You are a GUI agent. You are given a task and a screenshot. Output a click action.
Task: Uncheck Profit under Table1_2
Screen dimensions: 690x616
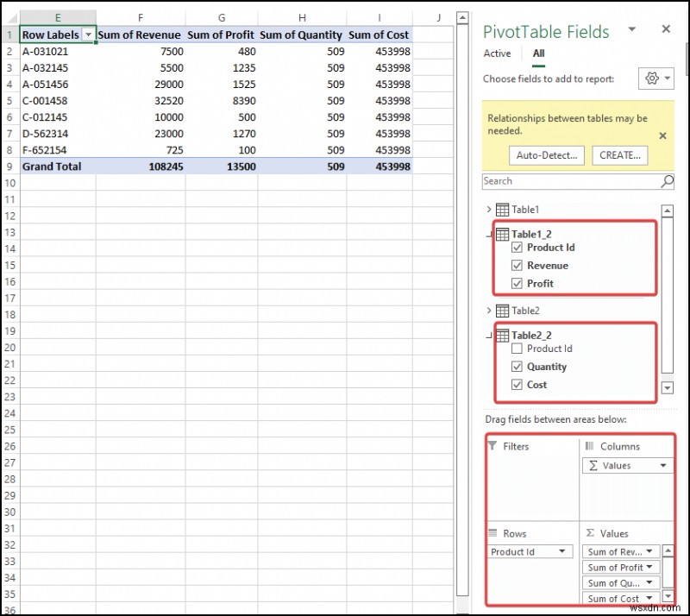click(517, 283)
